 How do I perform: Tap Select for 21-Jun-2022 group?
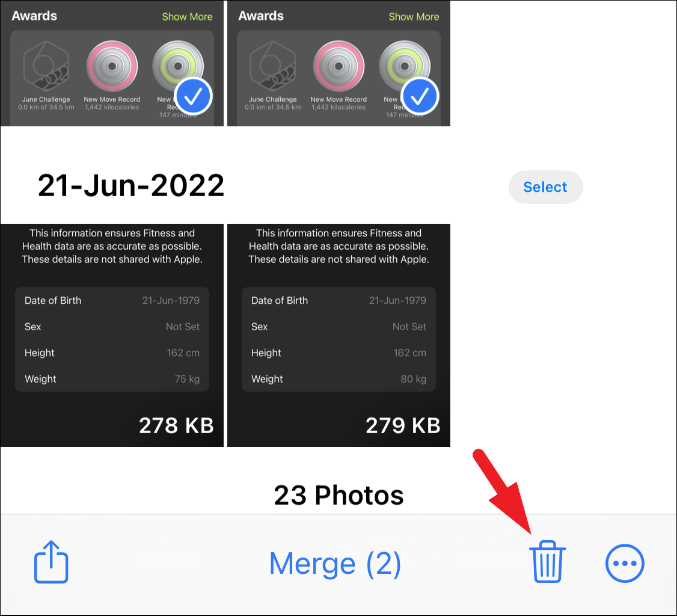pyautogui.click(x=545, y=187)
